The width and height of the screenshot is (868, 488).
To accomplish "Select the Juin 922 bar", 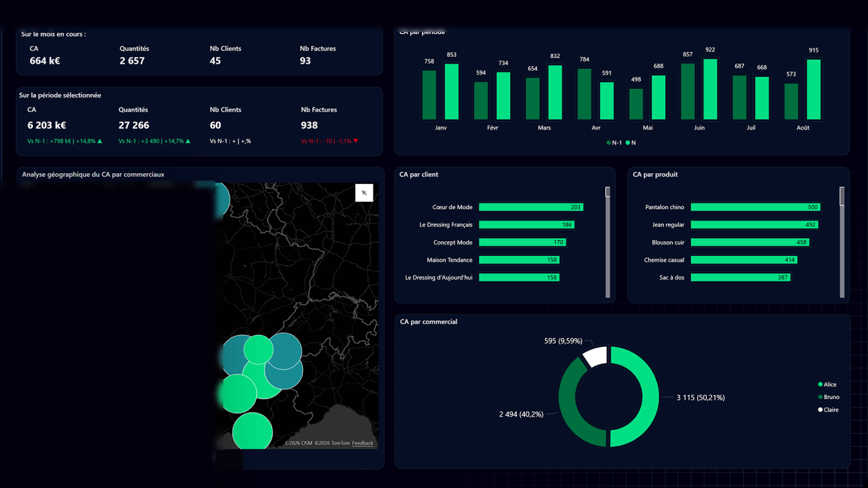I will 710,90.
